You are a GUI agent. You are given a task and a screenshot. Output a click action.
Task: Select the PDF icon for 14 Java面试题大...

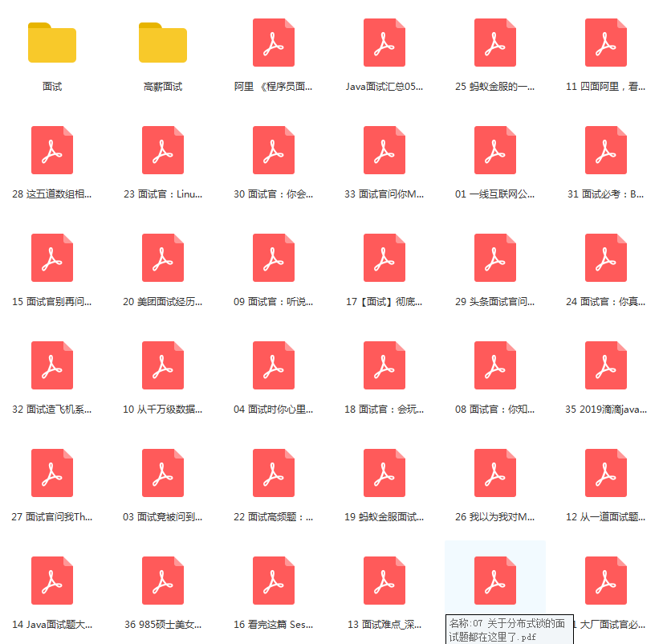pos(52,580)
